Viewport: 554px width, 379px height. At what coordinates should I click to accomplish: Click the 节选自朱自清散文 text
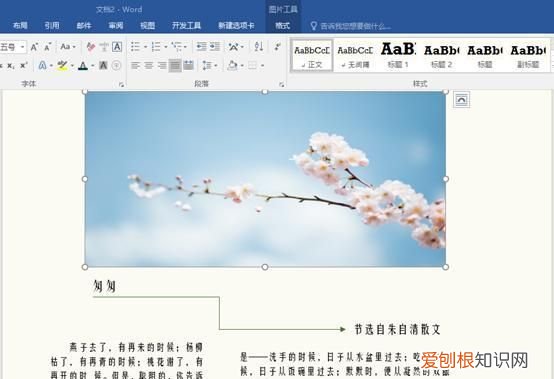(x=397, y=329)
